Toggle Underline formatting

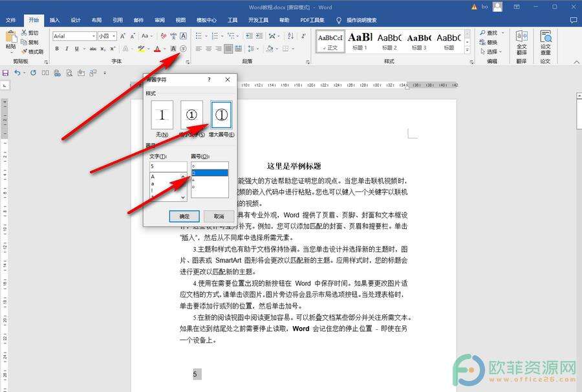(76, 49)
